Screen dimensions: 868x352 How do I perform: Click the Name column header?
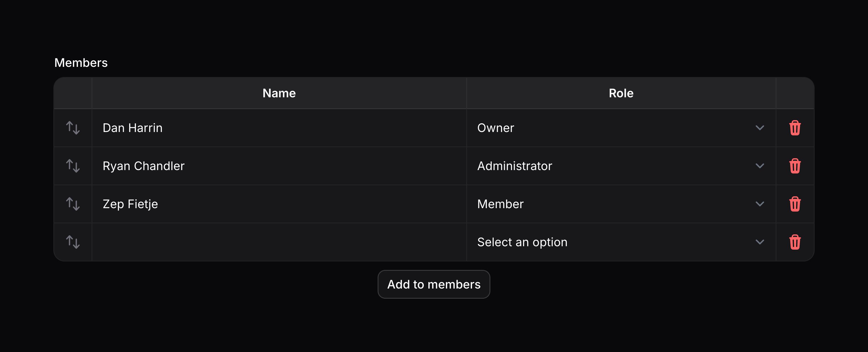coord(279,93)
